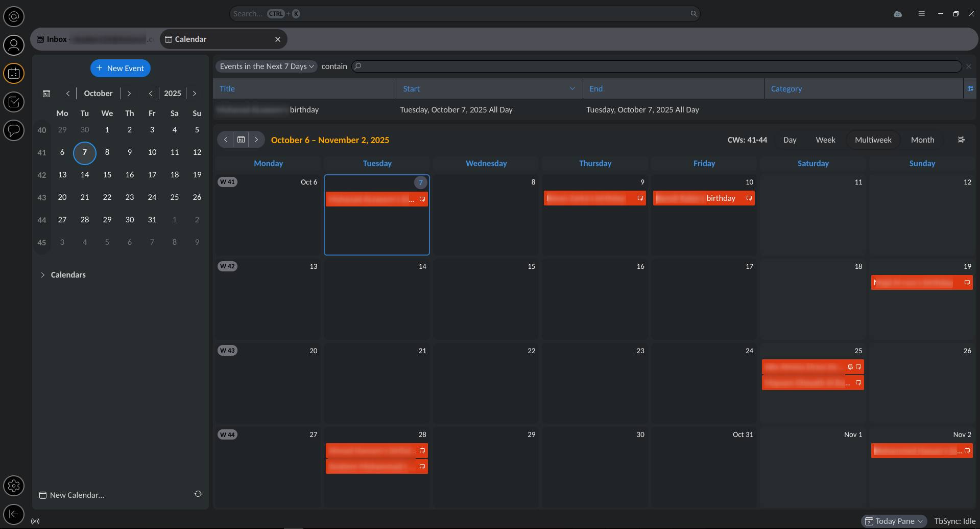Synchronize calendars with refresh icon
Screen dimensions: 980x529
coord(198,494)
